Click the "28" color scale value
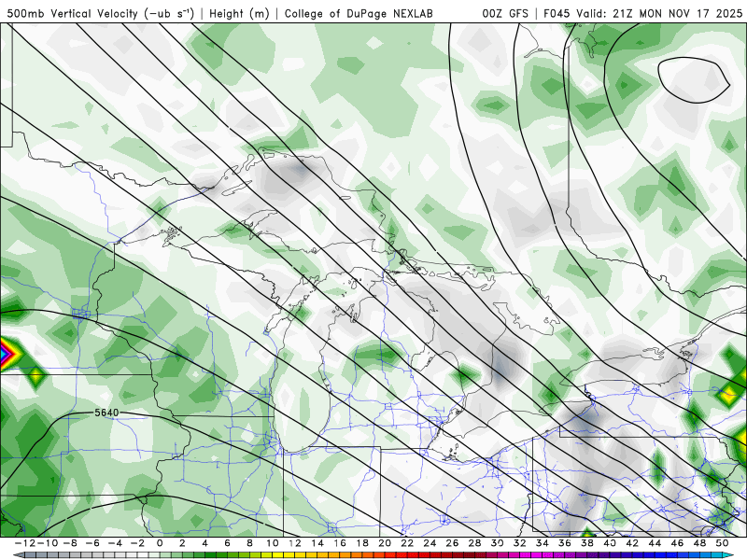Viewport: 747px width, 560px height. [x=474, y=543]
